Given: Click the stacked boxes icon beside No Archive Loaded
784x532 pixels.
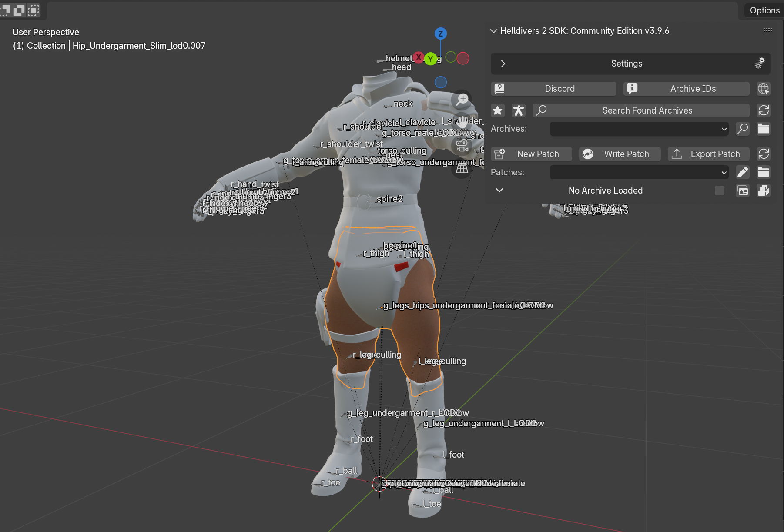Looking at the screenshot, I should coord(764,191).
